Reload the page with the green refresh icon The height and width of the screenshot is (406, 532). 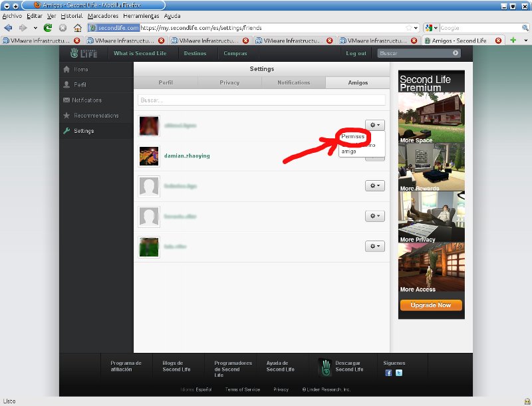click(x=48, y=28)
